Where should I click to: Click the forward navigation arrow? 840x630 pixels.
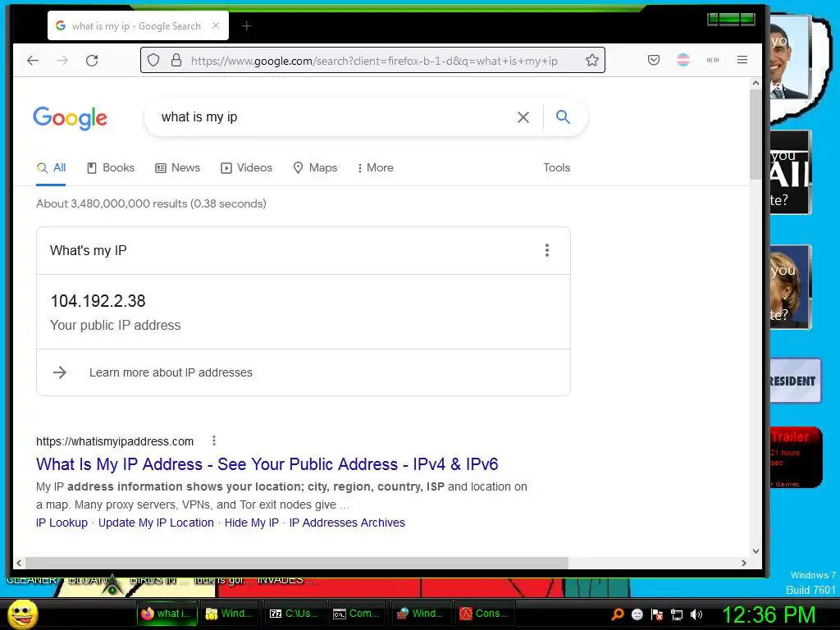pyautogui.click(x=62, y=61)
